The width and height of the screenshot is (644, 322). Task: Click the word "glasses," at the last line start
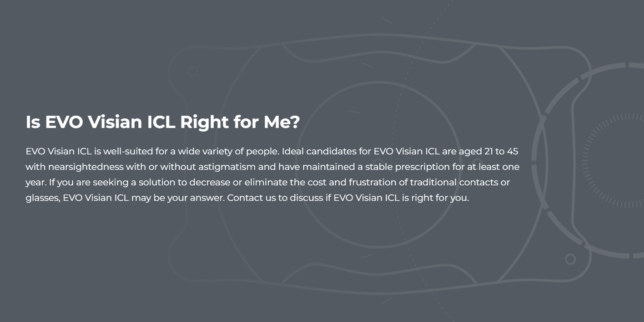(x=43, y=198)
